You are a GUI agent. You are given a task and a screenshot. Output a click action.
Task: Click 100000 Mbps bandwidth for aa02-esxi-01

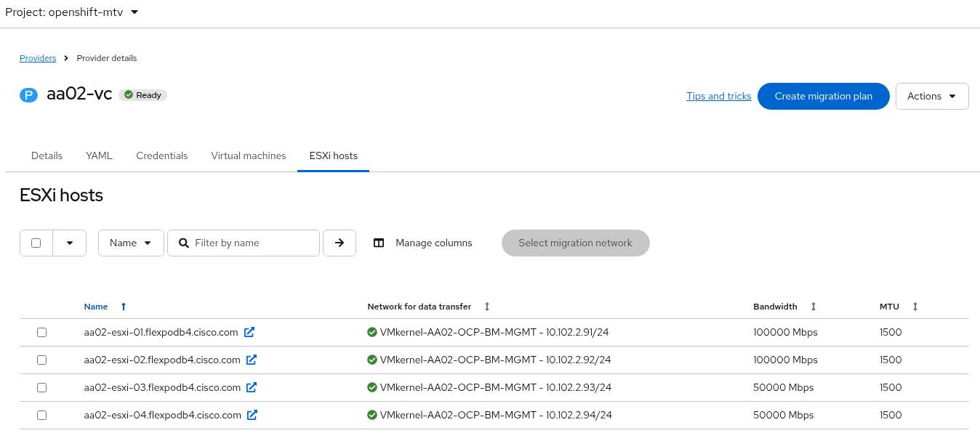pos(785,332)
